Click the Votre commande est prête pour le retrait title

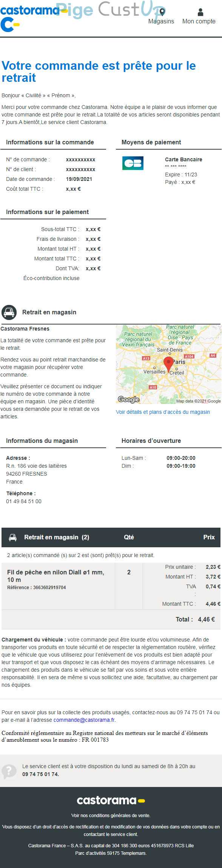(x=99, y=72)
